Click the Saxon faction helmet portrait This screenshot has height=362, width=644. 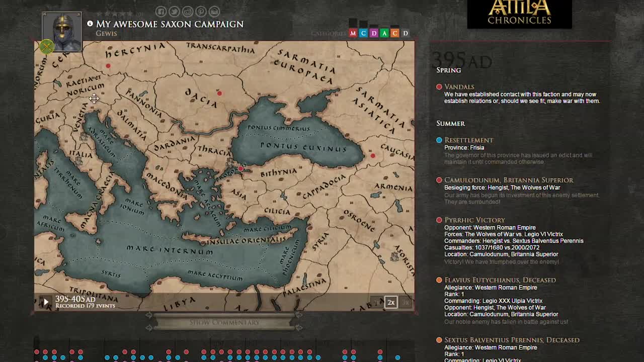62,31
